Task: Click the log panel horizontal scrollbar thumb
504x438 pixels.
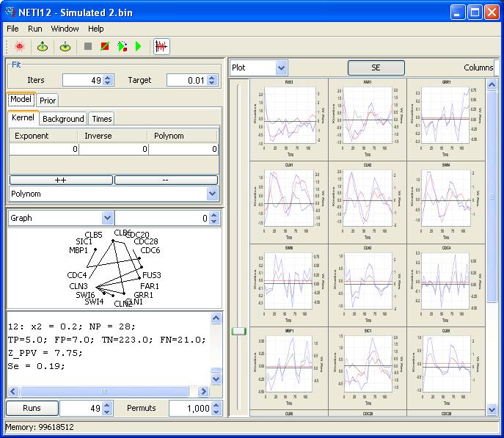Action: (x=104, y=391)
